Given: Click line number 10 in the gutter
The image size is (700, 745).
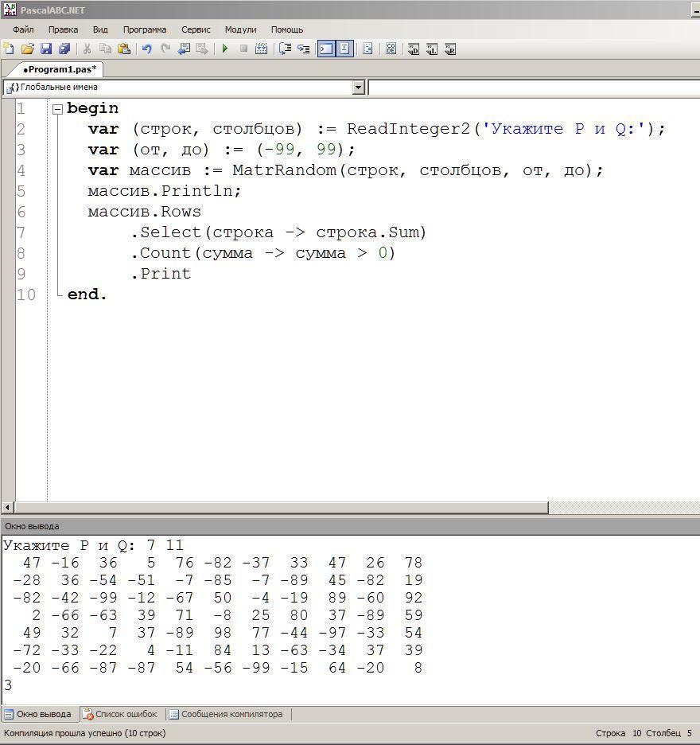Looking at the screenshot, I should click(x=26, y=294).
